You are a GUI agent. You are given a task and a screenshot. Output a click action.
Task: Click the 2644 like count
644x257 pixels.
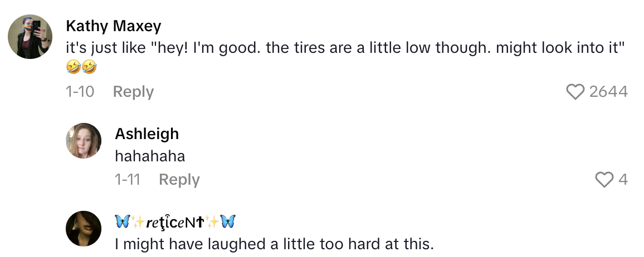pos(608,92)
